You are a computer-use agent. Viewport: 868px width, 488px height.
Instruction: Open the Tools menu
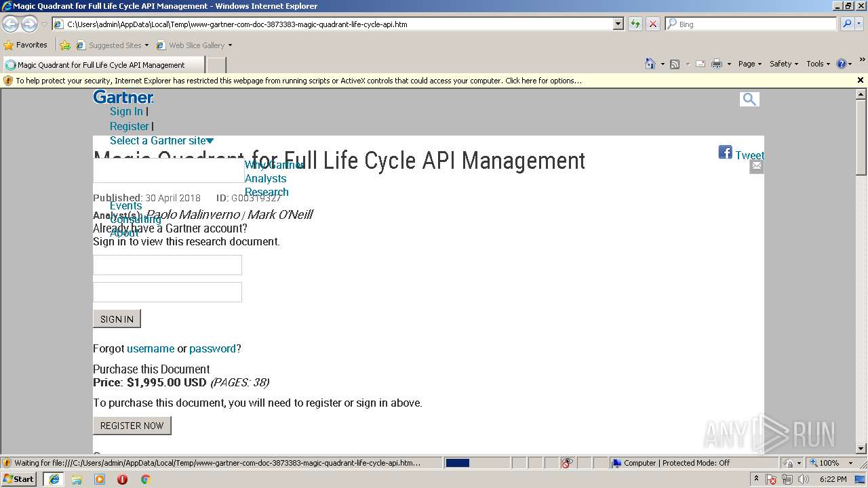pyautogui.click(x=818, y=64)
